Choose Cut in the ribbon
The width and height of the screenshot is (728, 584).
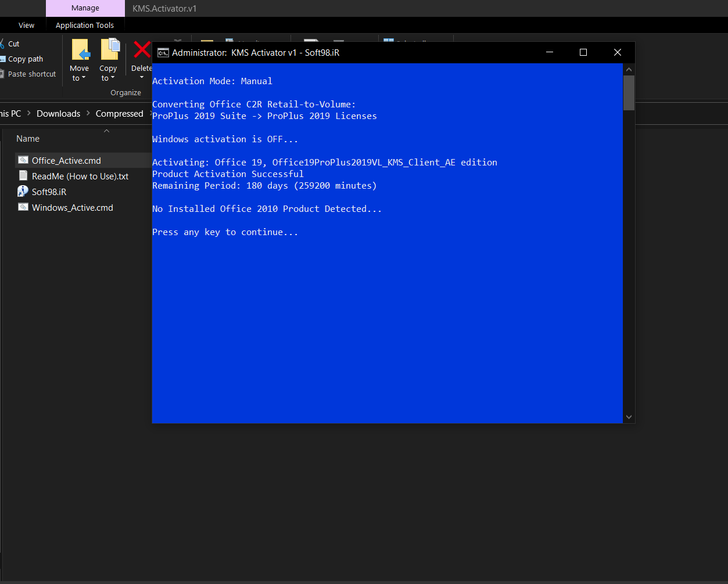[10, 44]
